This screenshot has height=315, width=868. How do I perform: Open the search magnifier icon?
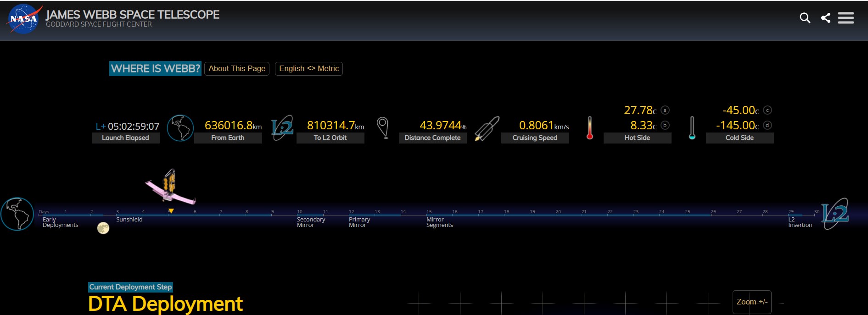click(805, 18)
